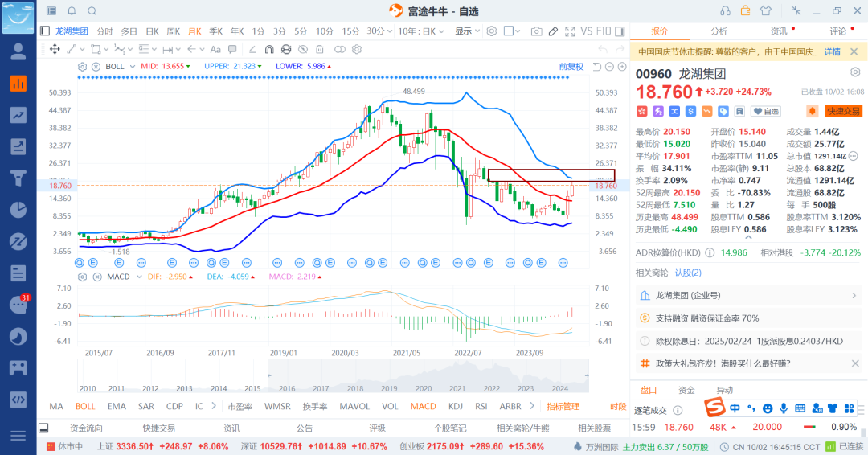The image size is (868, 455).
Task: Expand the 30分 interval dropdown
Action: [x=379, y=31]
